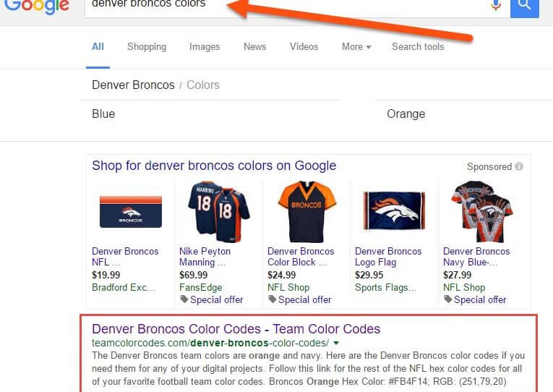
Task: Select the Peyton Manning jersey thumbnail
Action: click(x=218, y=212)
